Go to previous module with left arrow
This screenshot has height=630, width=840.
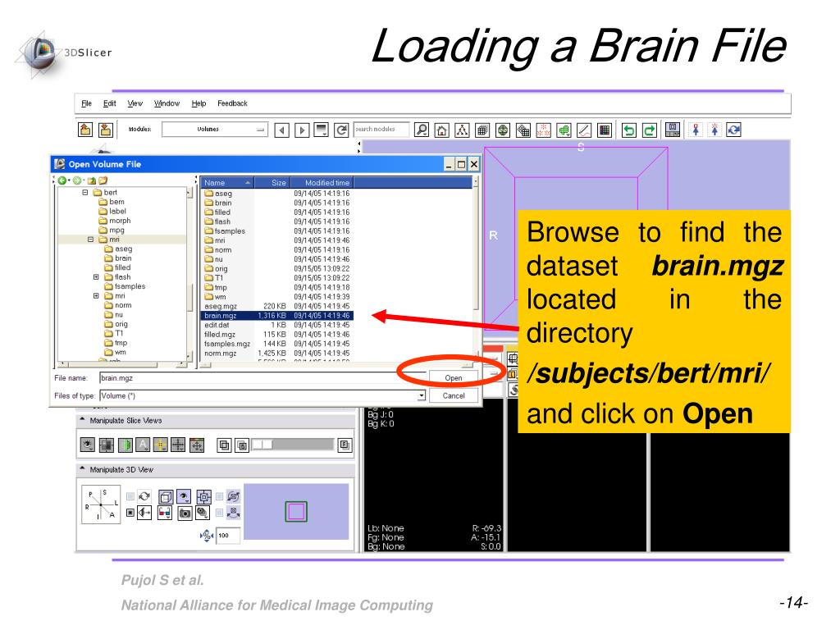pyautogui.click(x=282, y=130)
